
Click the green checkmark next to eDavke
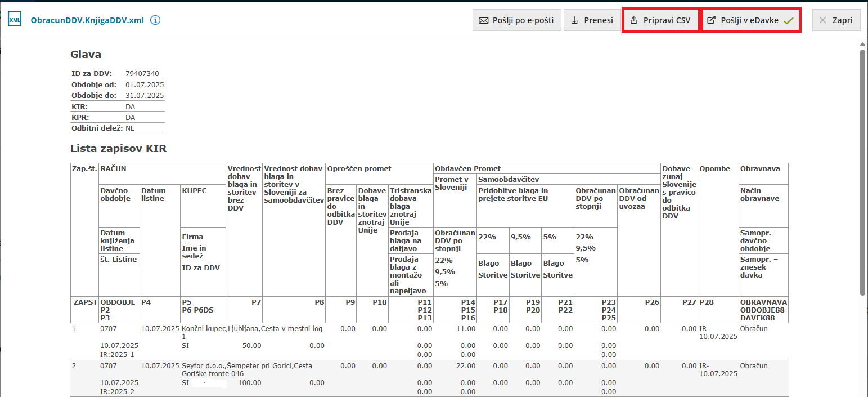click(789, 21)
